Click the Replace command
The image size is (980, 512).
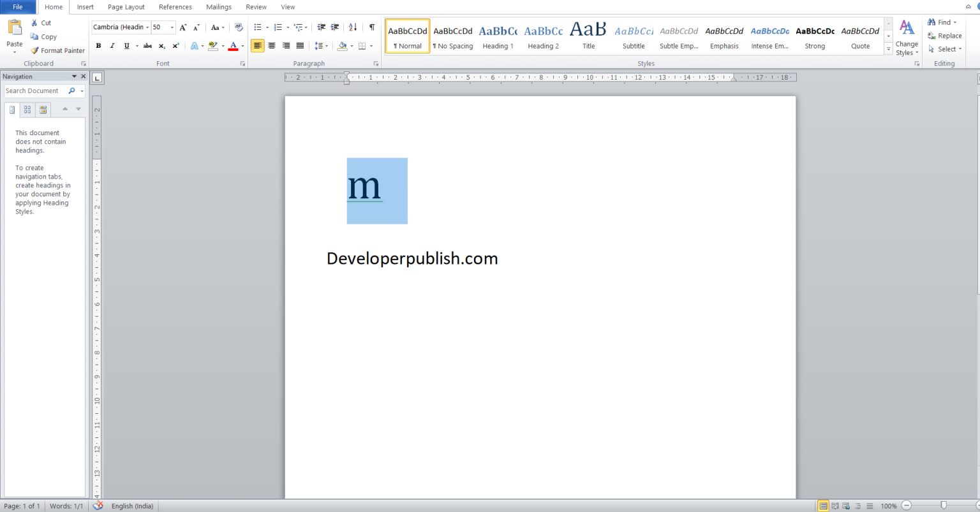click(x=946, y=36)
